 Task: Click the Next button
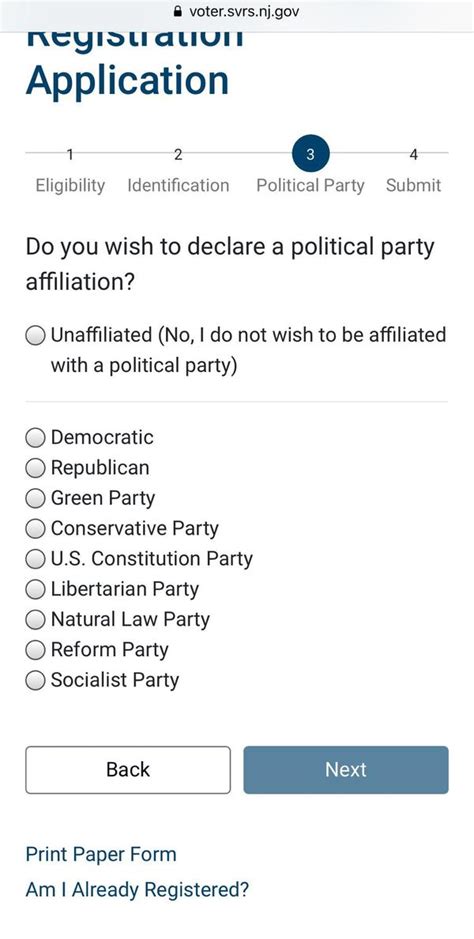pyautogui.click(x=346, y=770)
